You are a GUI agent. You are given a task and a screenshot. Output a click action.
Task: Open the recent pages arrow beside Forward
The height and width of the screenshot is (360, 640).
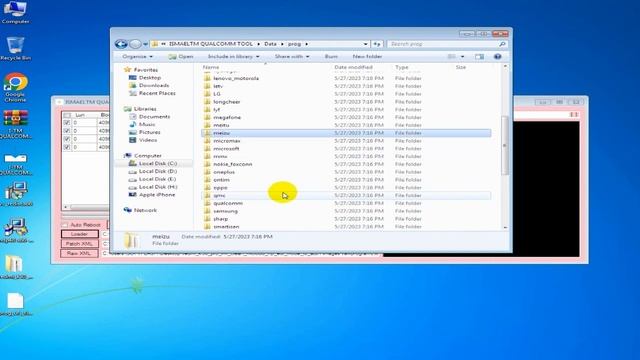click(x=145, y=44)
